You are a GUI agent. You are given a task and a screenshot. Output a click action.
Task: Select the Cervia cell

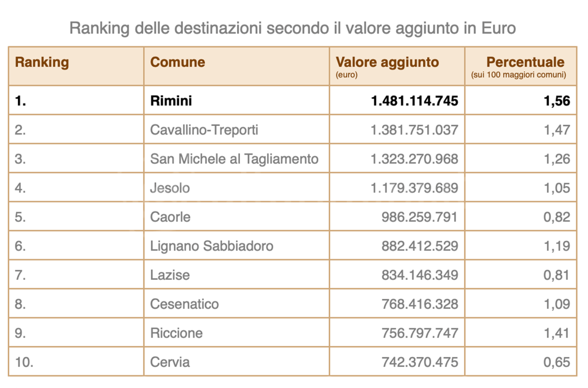pos(170,362)
